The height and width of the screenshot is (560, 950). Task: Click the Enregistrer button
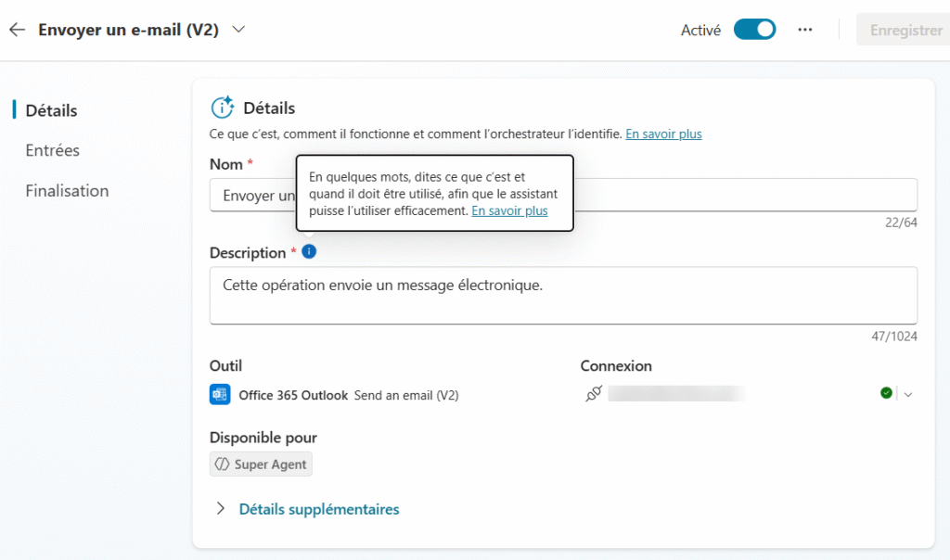tap(905, 30)
